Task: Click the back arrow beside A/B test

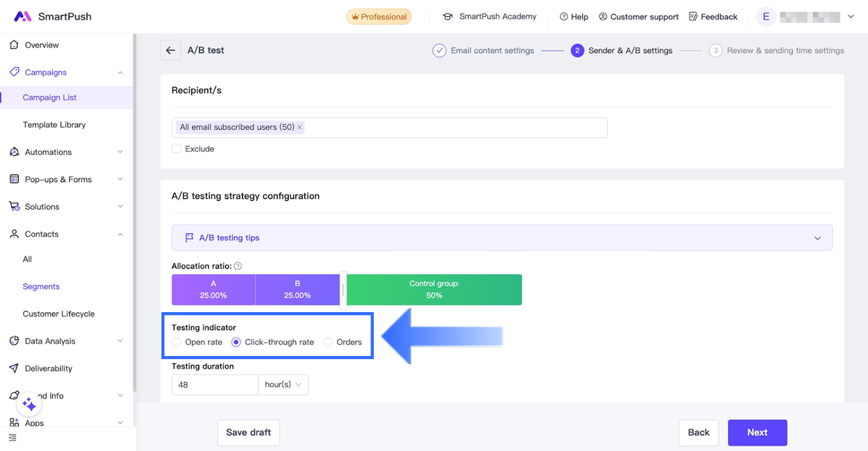Action: click(170, 50)
